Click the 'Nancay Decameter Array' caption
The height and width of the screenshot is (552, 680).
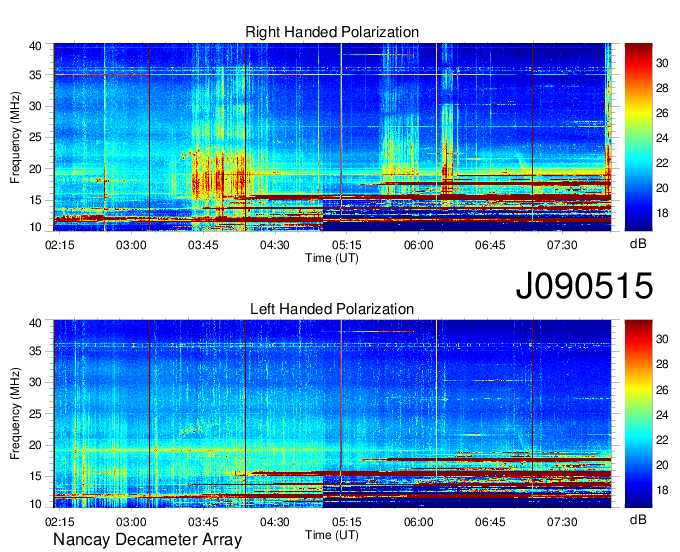pos(147,540)
